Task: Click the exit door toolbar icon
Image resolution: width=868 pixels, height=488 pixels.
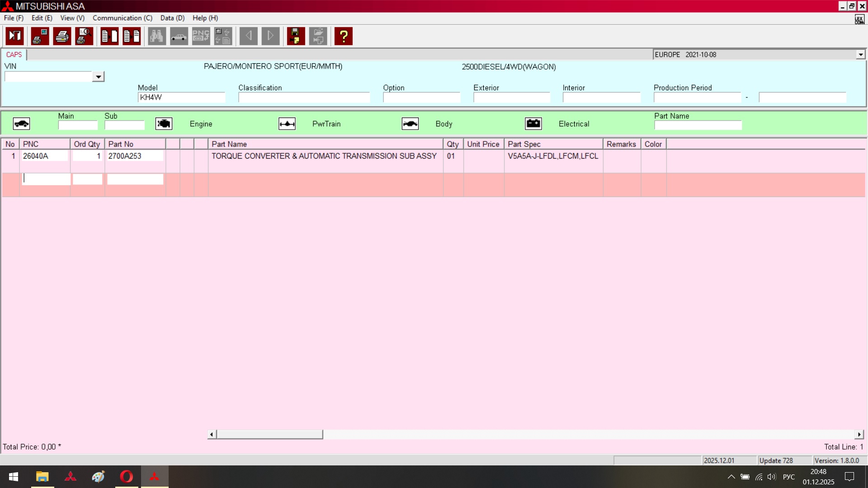Action: tap(14, 36)
